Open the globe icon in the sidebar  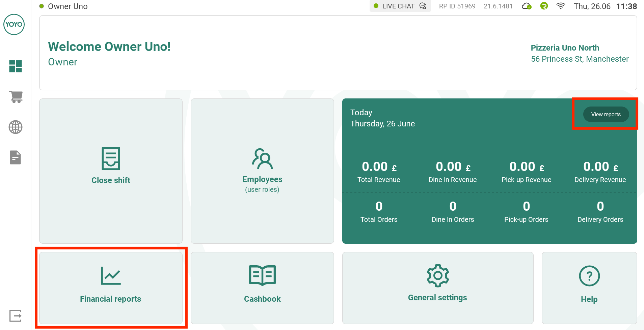click(x=15, y=127)
